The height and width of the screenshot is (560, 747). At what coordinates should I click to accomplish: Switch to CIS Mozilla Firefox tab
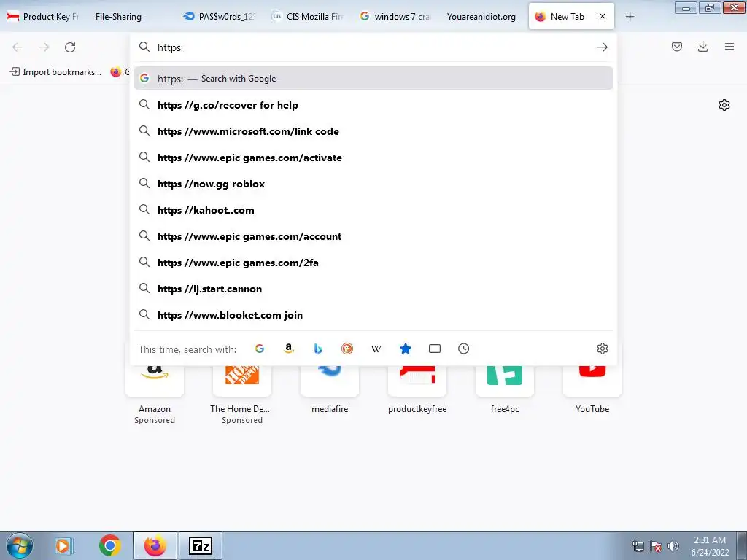(x=308, y=17)
